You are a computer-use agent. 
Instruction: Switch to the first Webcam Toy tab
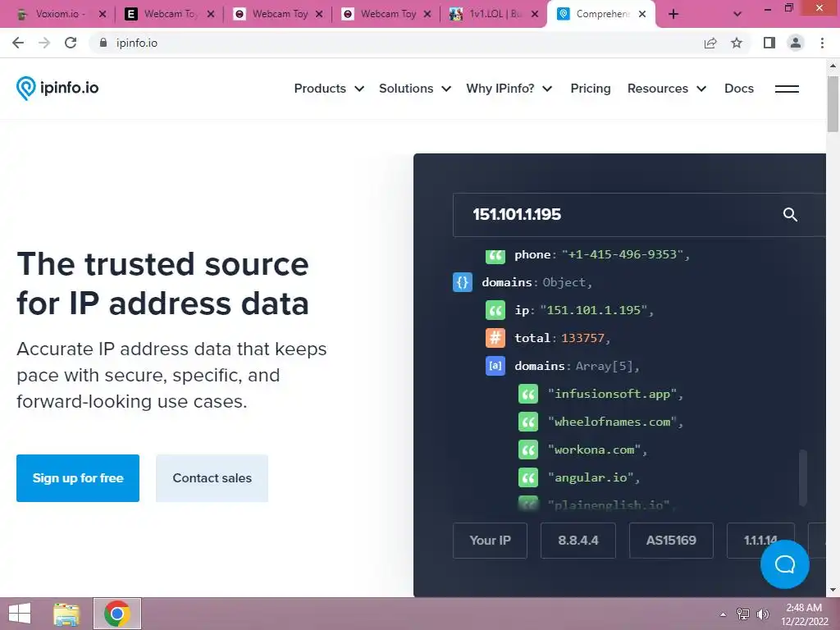point(169,15)
